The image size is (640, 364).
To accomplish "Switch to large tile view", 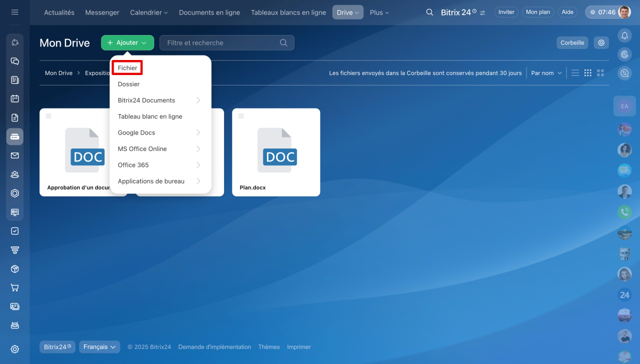I will (x=600, y=73).
